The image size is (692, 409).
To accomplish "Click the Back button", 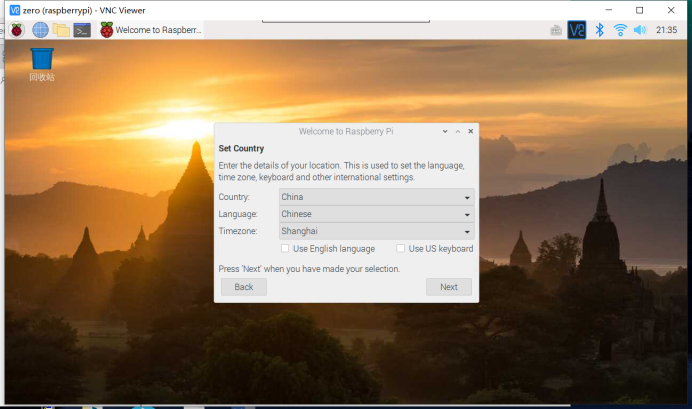I will click(x=244, y=287).
